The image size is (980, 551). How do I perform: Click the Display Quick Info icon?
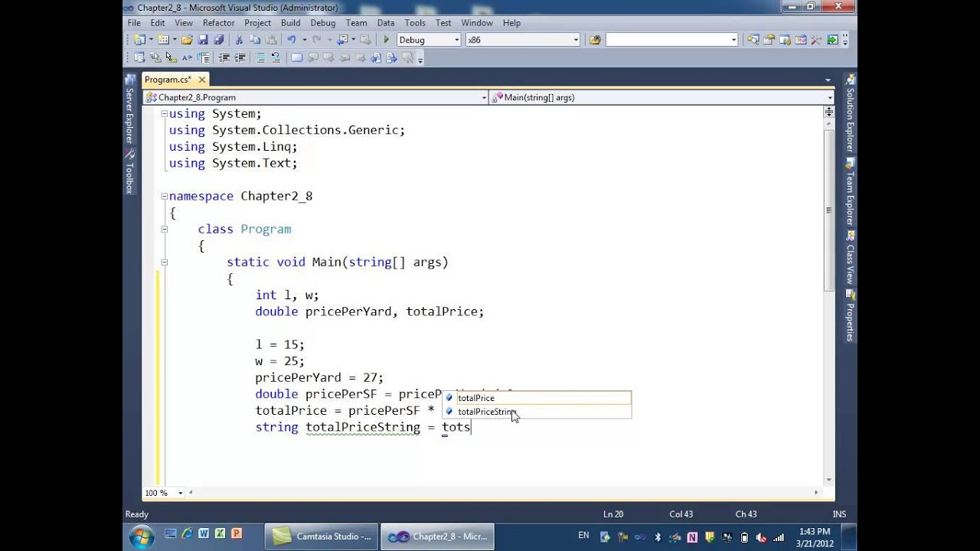pos(171,57)
